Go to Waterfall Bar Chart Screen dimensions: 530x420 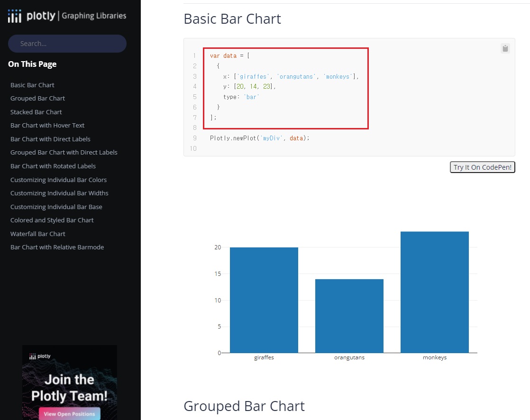[x=38, y=234]
